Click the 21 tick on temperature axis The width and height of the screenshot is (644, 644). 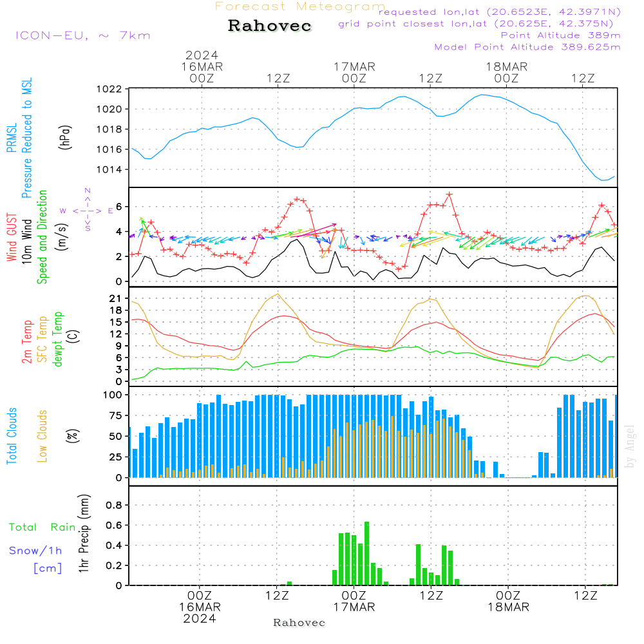115,299
